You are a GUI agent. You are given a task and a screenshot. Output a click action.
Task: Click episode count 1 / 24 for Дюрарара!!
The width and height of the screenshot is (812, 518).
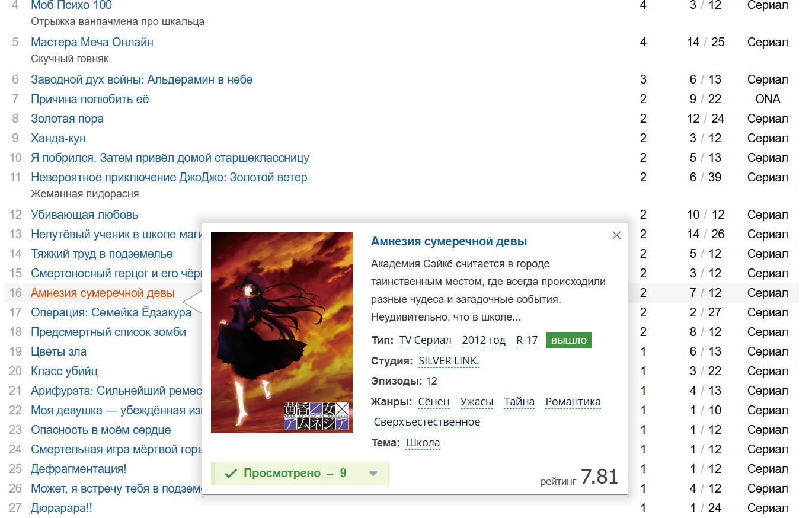705,508
